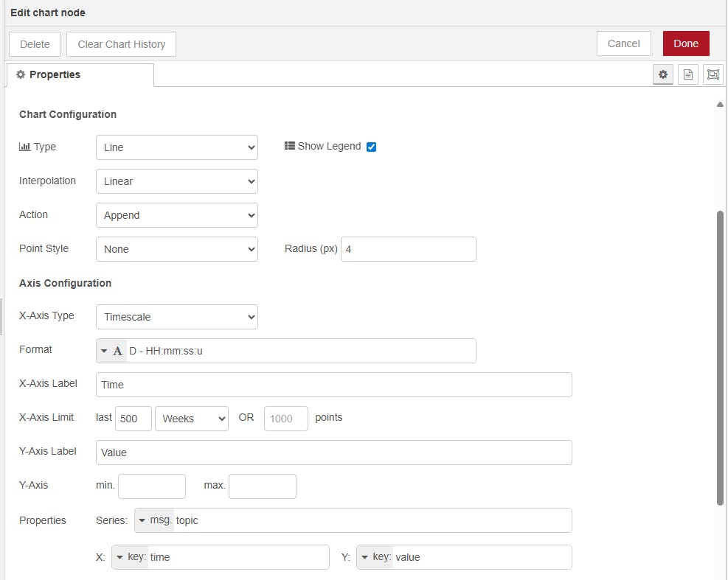This screenshot has height=580, width=728.
Task: Open the X-Axis Type dropdown
Action: tap(177, 317)
